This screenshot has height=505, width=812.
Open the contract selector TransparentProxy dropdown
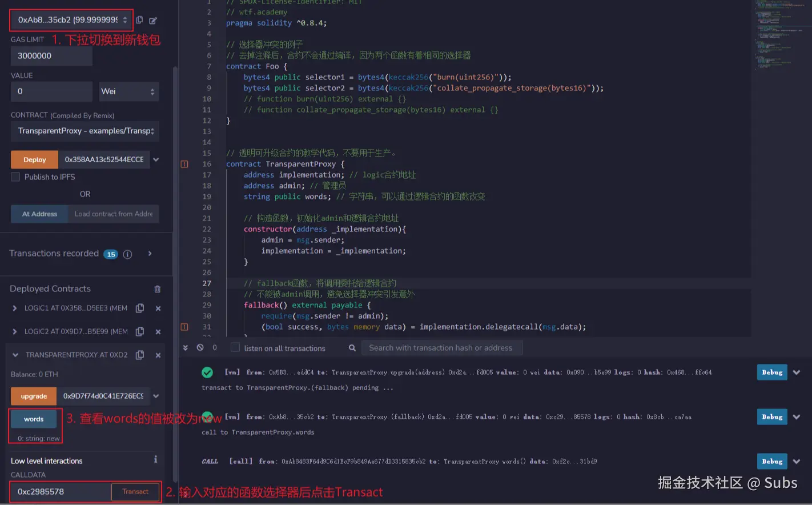(x=85, y=131)
